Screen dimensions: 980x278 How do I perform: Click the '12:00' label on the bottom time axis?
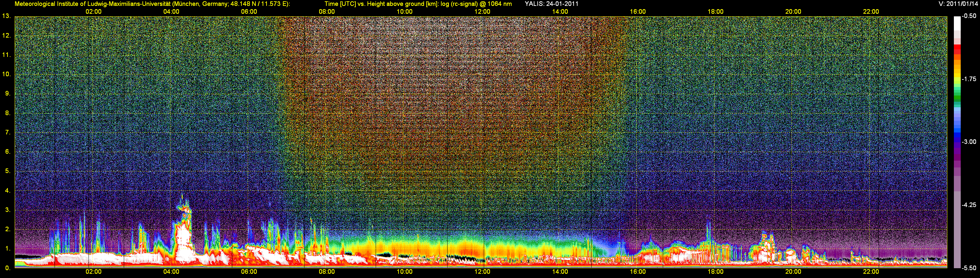click(x=482, y=271)
